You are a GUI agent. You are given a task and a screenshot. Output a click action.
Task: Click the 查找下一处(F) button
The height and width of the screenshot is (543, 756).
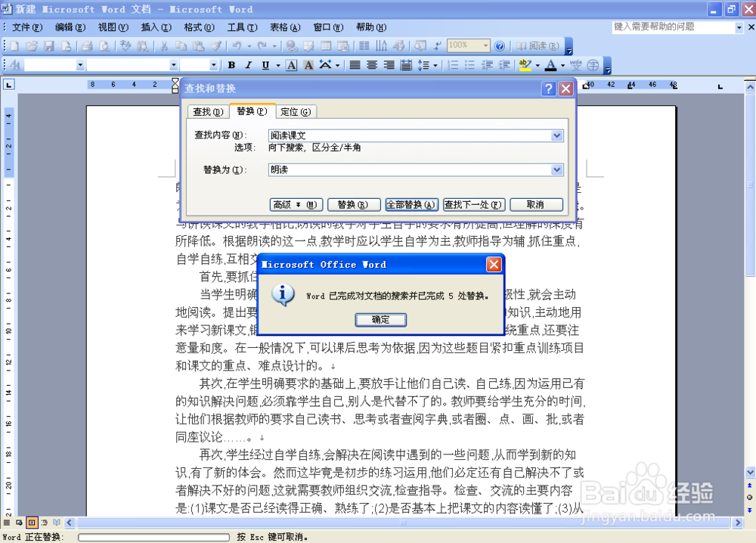(x=473, y=204)
